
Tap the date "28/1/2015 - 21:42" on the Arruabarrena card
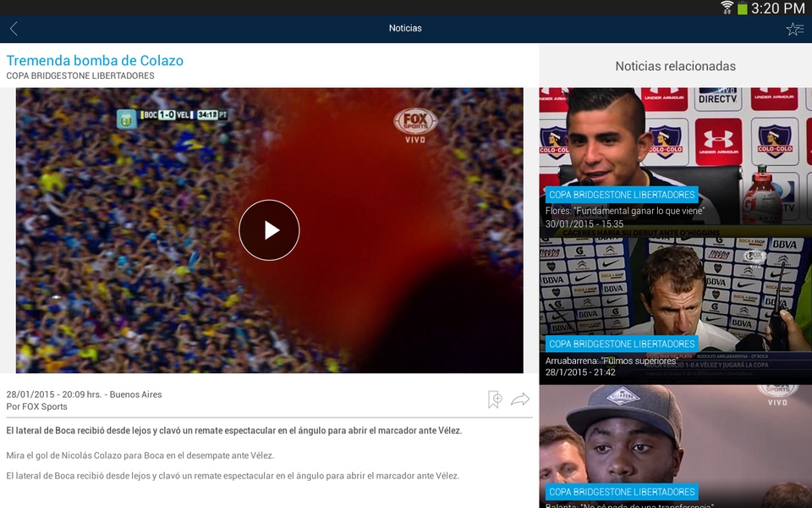coord(580,373)
